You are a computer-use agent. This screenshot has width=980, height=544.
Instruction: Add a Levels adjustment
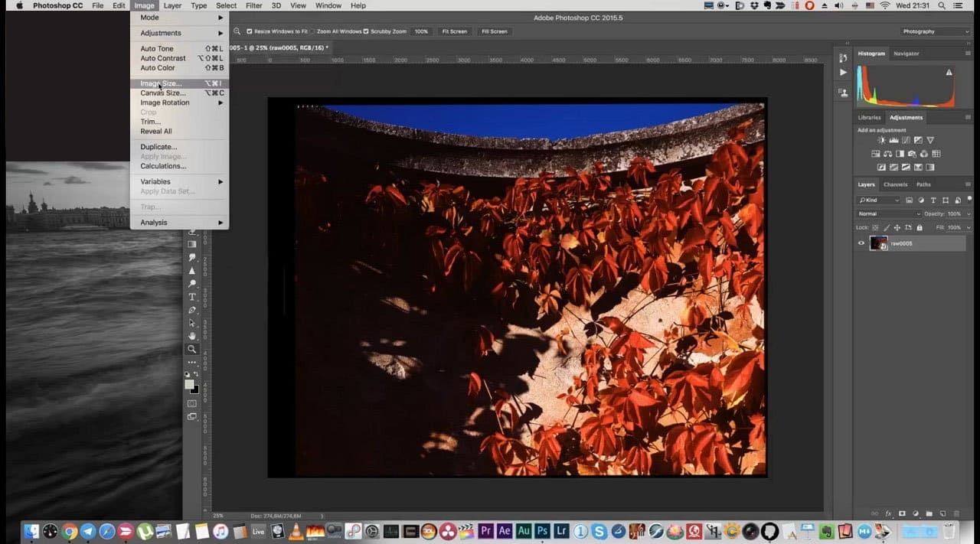[x=893, y=140]
